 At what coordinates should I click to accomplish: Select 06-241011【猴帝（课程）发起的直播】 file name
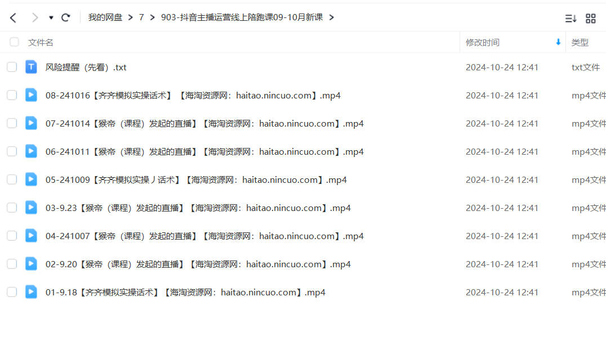point(204,152)
